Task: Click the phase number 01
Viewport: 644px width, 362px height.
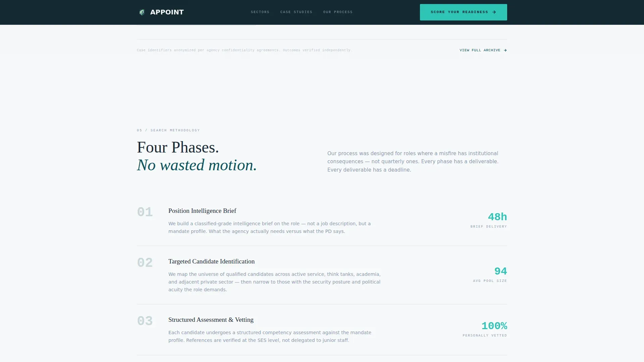Action: click(145, 212)
